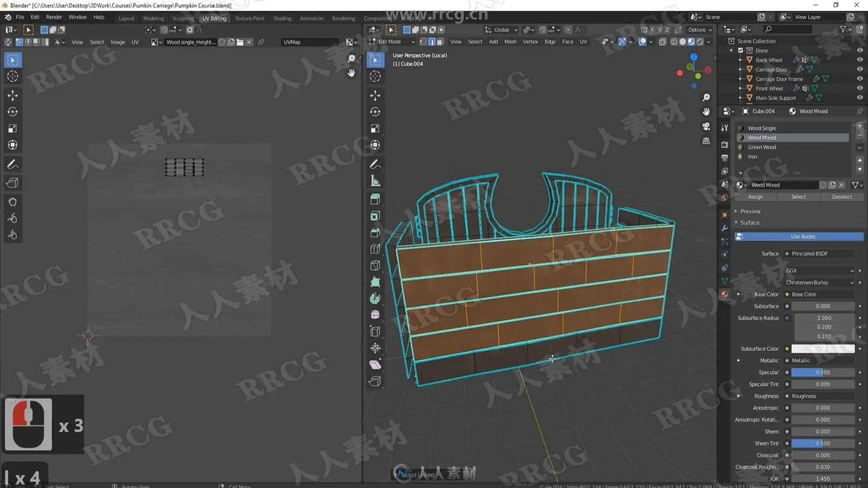This screenshot has width=868, height=488.
Task: Open the GGX distribution dropdown
Action: (x=819, y=271)
